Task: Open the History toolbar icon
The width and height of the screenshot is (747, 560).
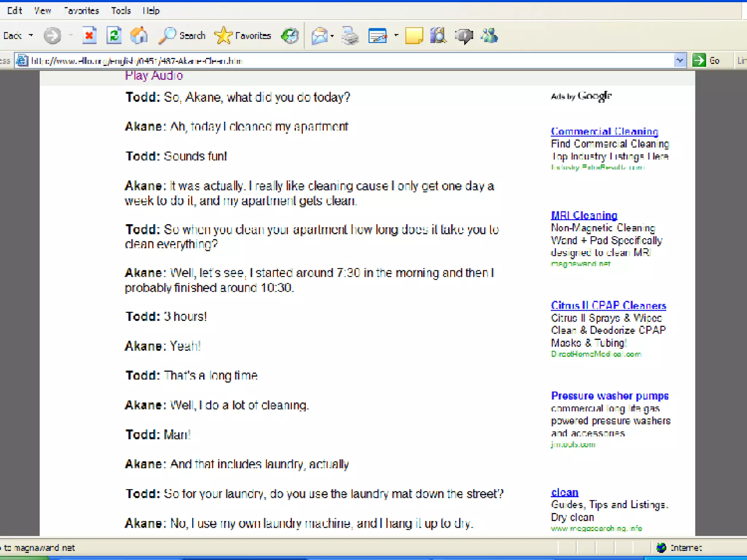Action: [x=290, y=36]
